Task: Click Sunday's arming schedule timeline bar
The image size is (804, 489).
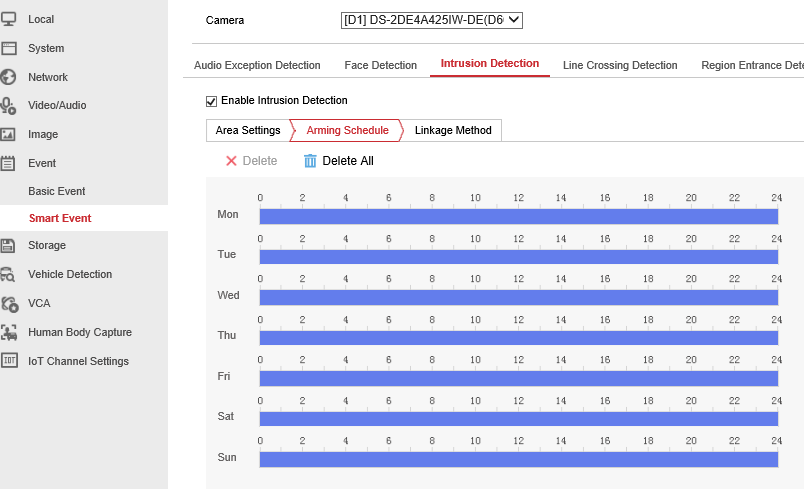Action: coord(518,459)
